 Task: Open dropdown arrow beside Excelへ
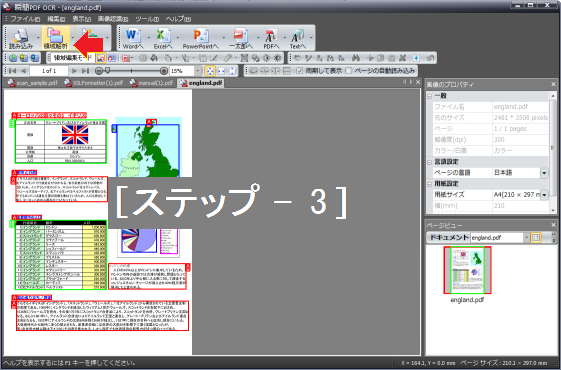tap(177, 38)
